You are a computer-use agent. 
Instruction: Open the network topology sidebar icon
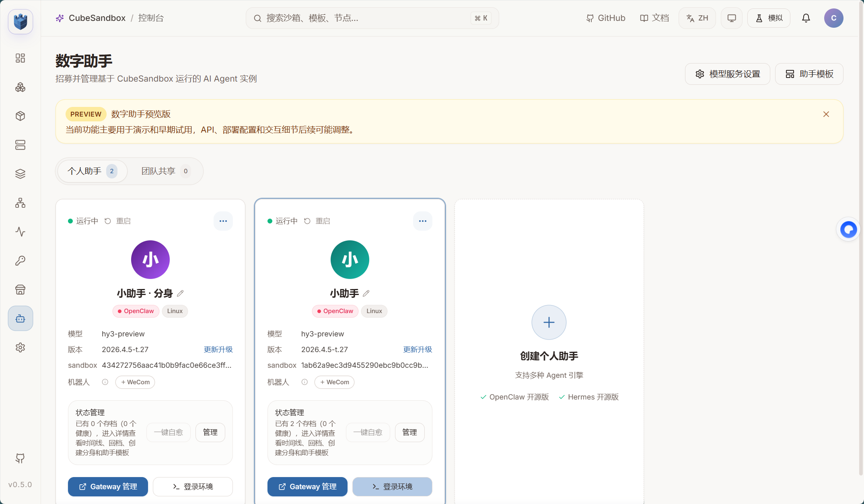(x=20, y=203)
